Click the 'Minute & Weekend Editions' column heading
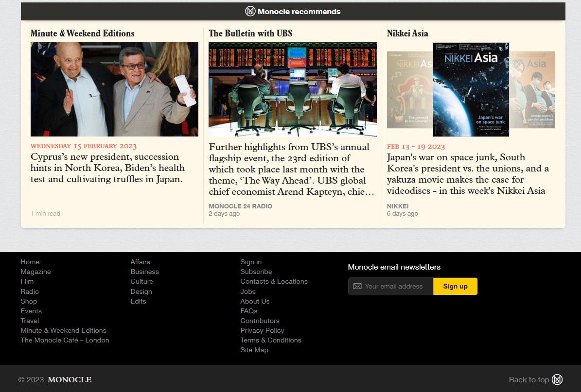 pyautogui.click(x=82, y=34)
